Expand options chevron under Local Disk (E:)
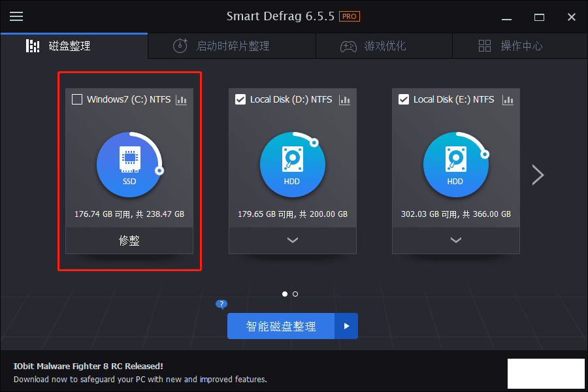588x392 pixels. point(456,240)
